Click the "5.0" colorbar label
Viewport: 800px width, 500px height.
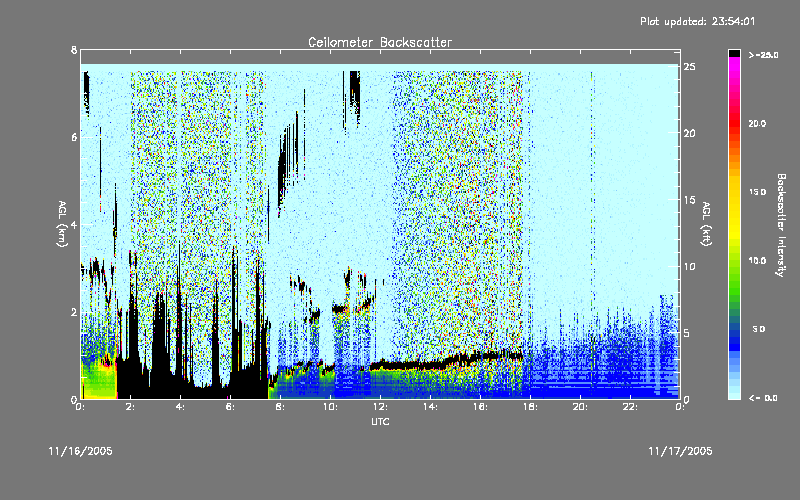coord(759,329)
